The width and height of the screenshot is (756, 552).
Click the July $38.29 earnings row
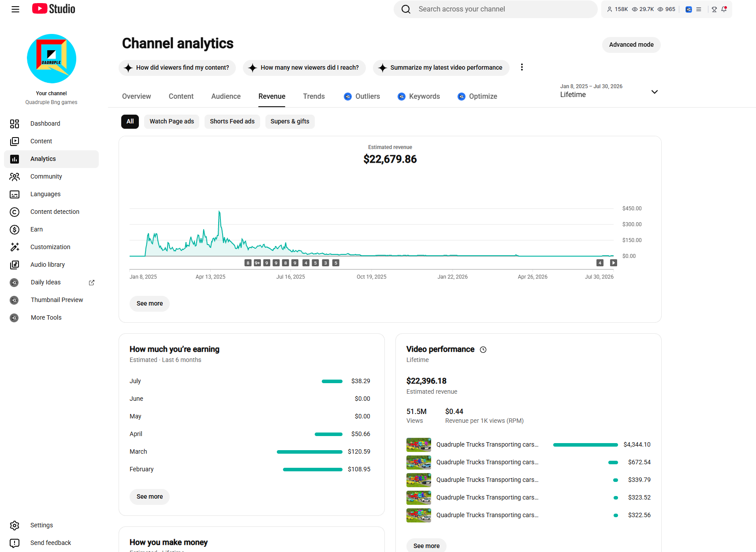tap(250, 381)
